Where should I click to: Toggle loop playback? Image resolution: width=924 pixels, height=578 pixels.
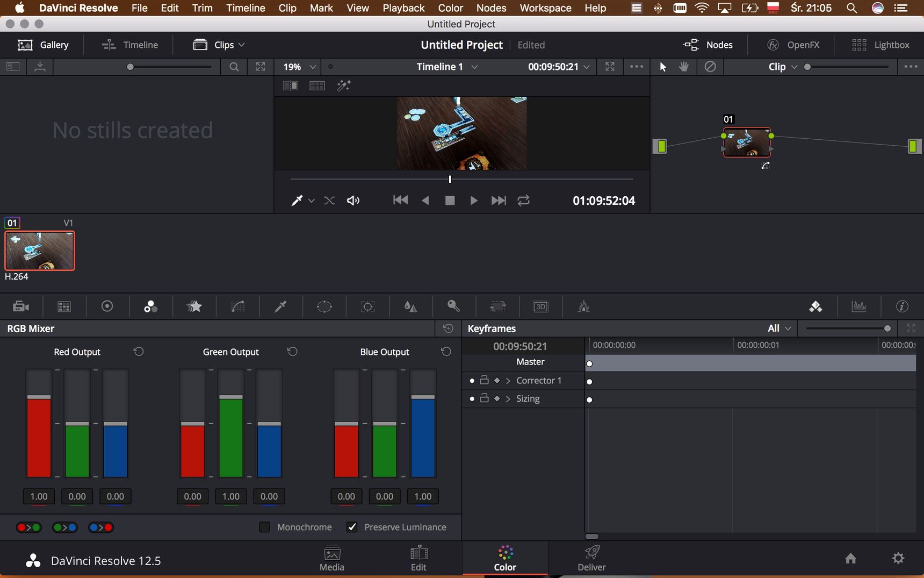tap(524, 201)
